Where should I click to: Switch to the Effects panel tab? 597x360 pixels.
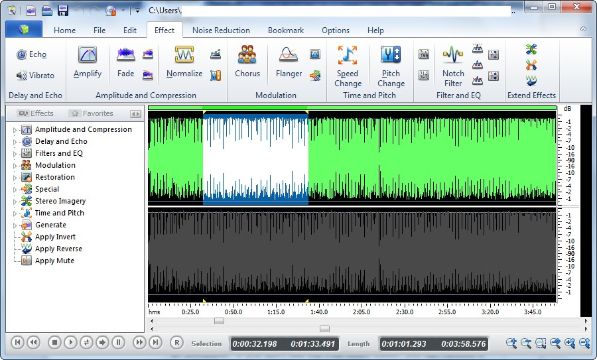coord(36,113)
